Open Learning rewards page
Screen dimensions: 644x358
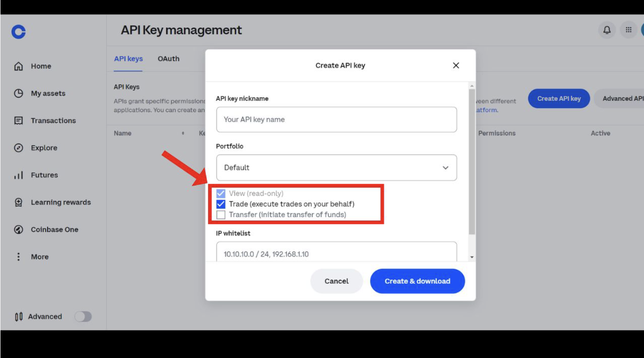click(61, 202)
